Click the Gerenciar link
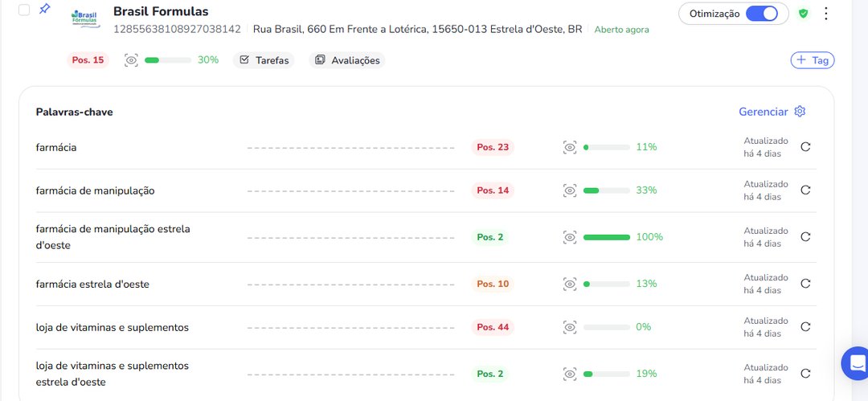Screen dimensions: 868x401 pyautogui.click(x=763, y=112)
